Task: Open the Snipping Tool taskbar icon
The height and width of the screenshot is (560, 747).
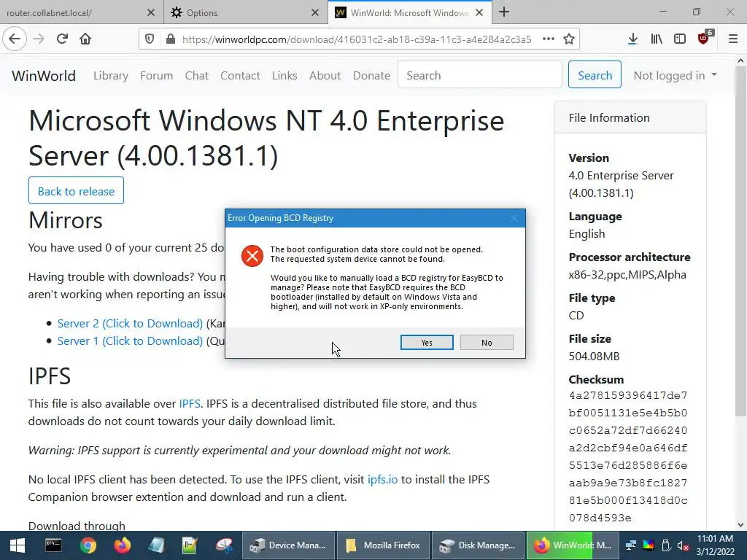Action: tap(224, 545)
